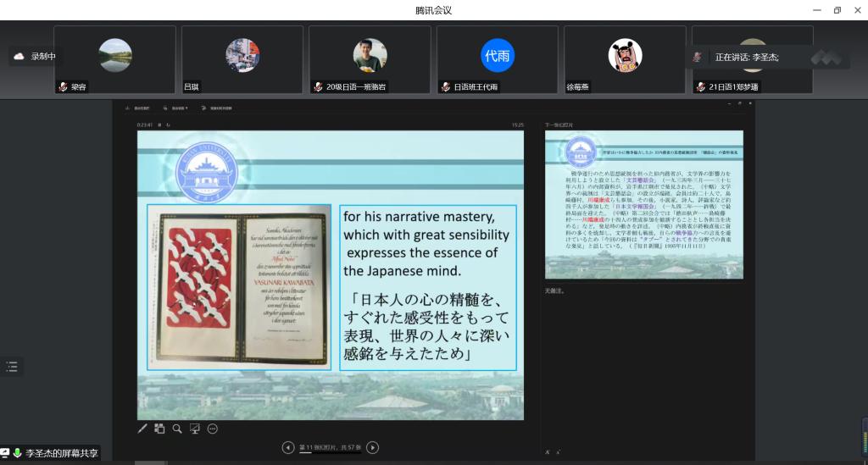Select 日语班王代雨's participant tile

497,59
